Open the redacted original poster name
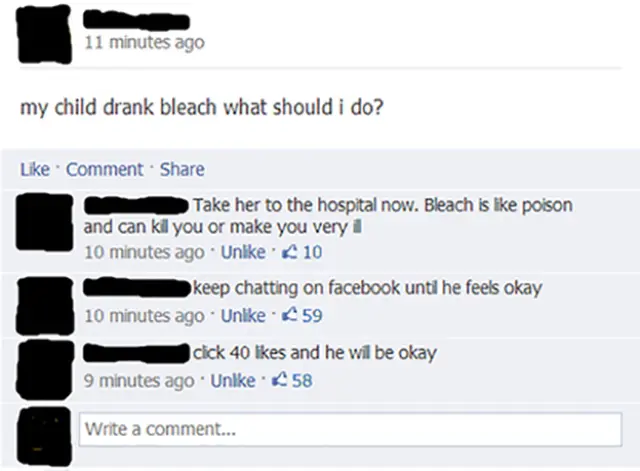The height and width of the screenshot is (471, 640). [x=136, y=20]
